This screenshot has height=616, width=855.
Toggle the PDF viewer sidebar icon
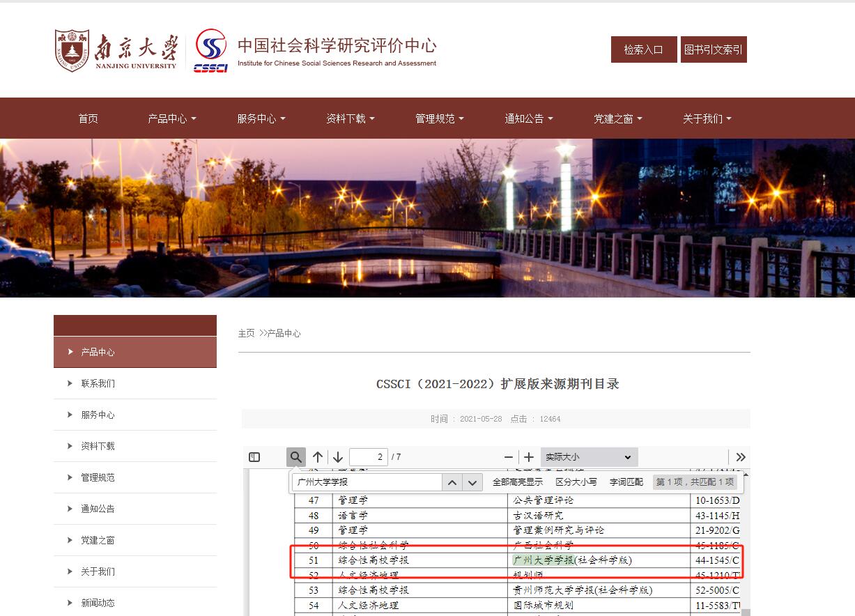[254, 457]
